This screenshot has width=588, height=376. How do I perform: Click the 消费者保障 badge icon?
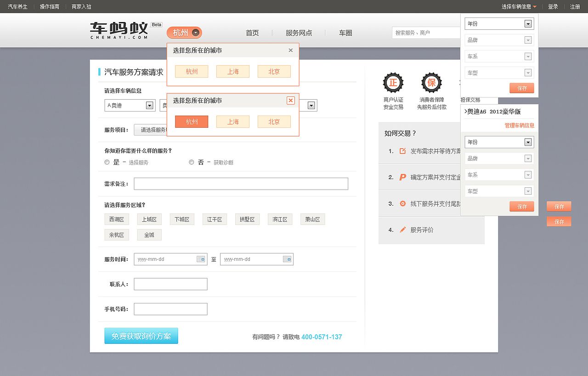432,83
